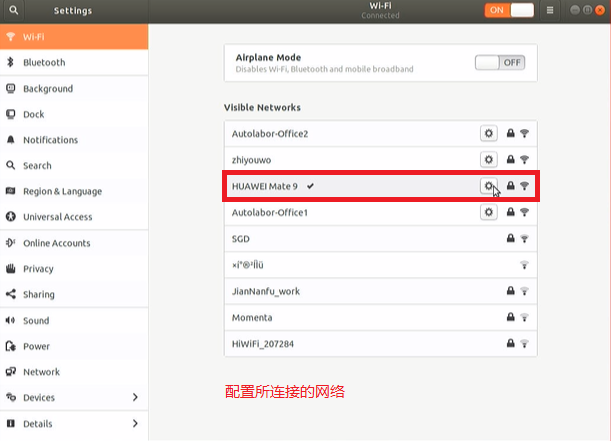This screenshot has width=611, height=441.
Task: Expand the Details submenu arrow
Action: coord(135,424)
